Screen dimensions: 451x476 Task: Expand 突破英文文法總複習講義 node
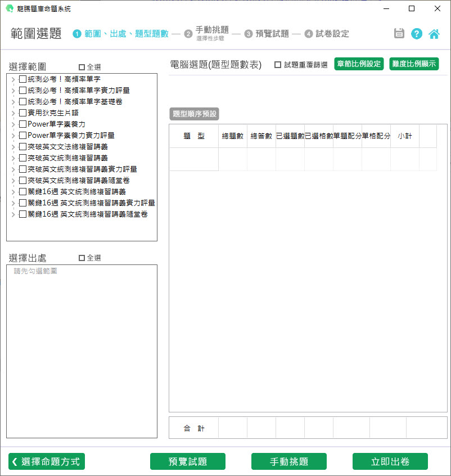13,147
